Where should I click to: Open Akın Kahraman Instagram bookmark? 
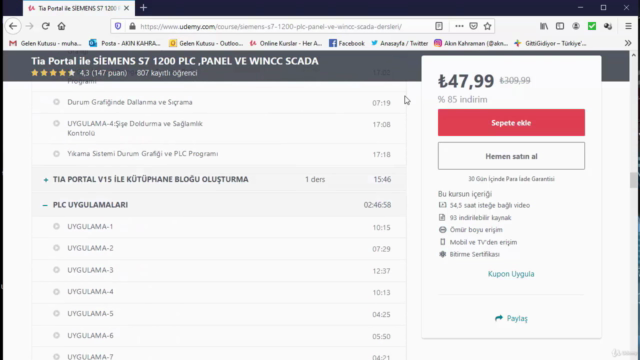click(471, 43)
